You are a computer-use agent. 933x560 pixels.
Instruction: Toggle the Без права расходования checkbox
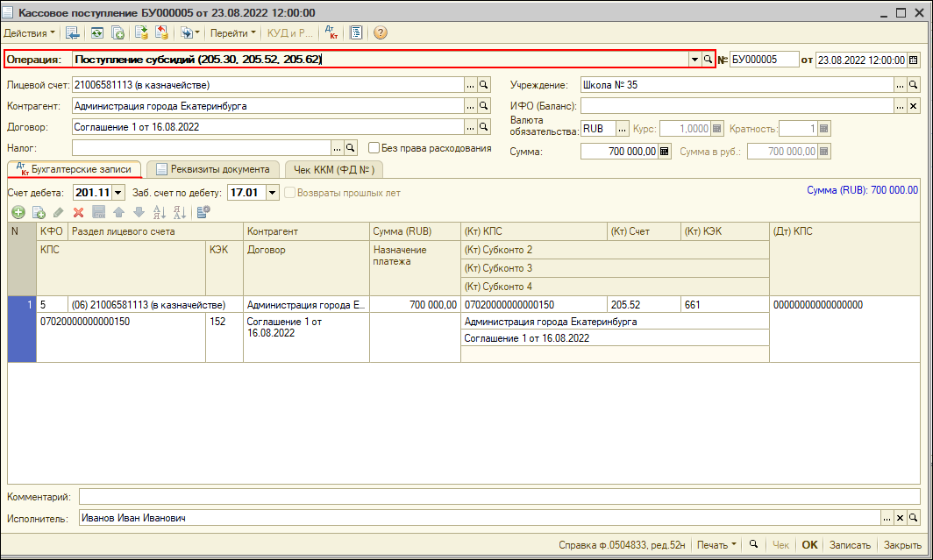(x=374, y=147)
